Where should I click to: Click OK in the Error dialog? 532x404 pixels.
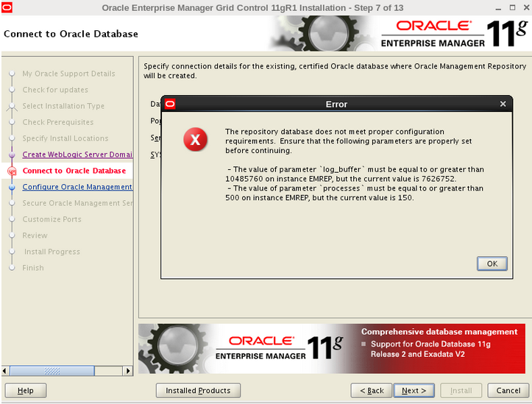tap(492, 263)
